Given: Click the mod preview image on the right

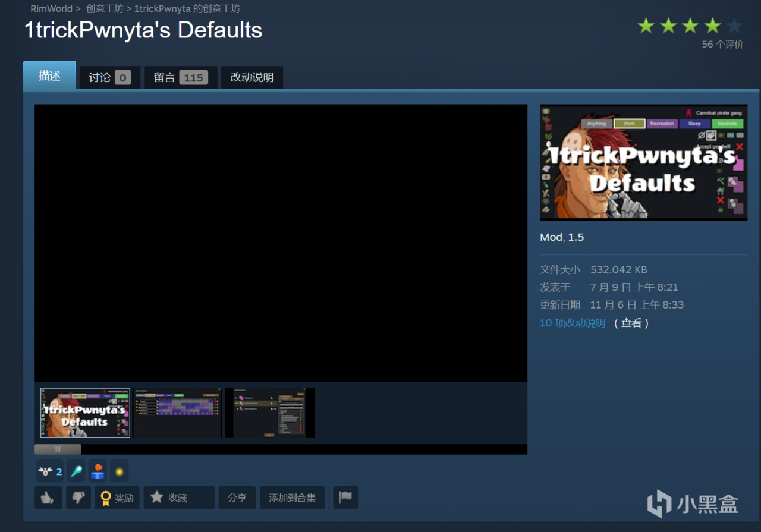Looking at the screenshot, I should tap(643, 163).
